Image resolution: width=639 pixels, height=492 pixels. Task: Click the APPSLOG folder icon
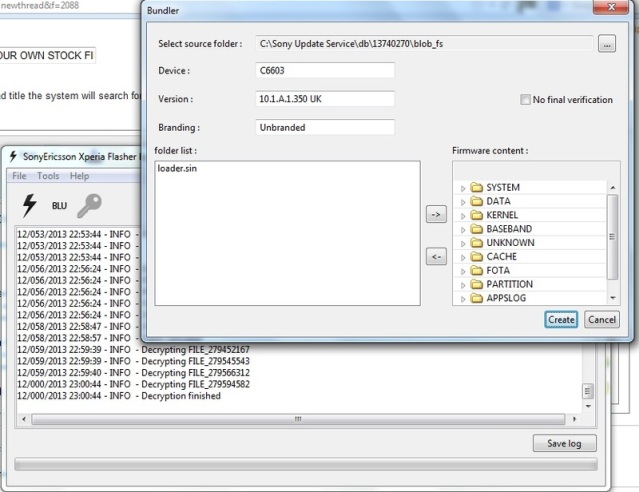click(x=476, y=298)
